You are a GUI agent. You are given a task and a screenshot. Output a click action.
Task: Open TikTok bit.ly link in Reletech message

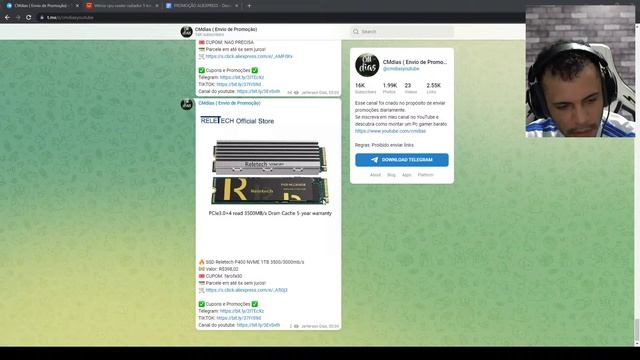[x=239, y=318]
